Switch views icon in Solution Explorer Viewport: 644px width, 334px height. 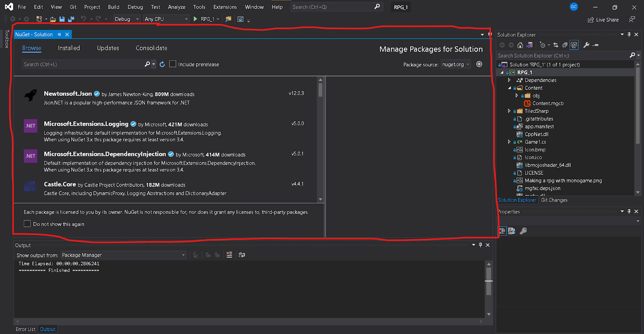tap(530, 45)
